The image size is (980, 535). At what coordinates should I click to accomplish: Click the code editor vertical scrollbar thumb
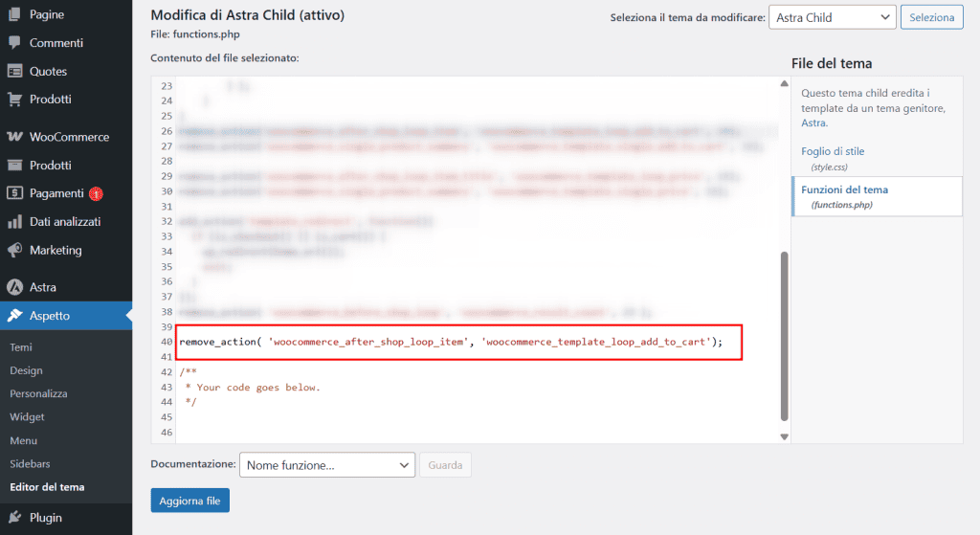click(785, 337)
